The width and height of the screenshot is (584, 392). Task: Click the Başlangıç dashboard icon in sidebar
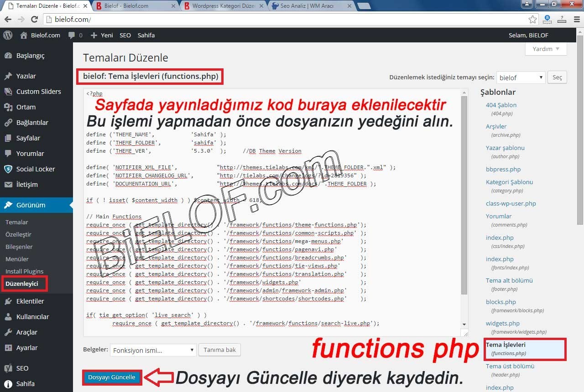point(8,56)
